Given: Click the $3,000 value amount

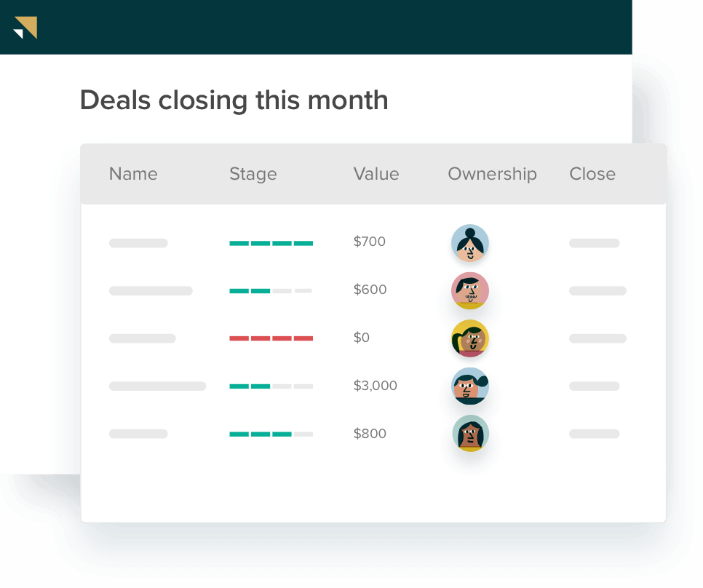Looking at the screenshot, I should [375, 386].
